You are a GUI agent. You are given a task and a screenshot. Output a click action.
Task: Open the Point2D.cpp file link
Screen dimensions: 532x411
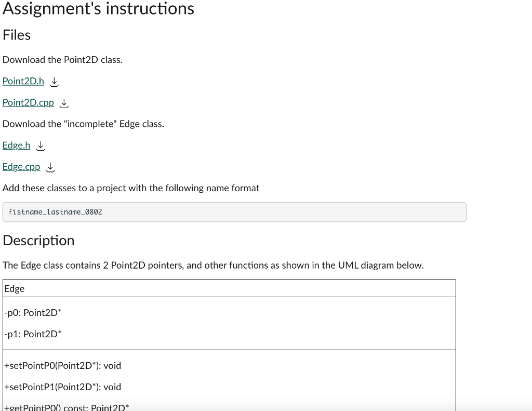[28, 102]
